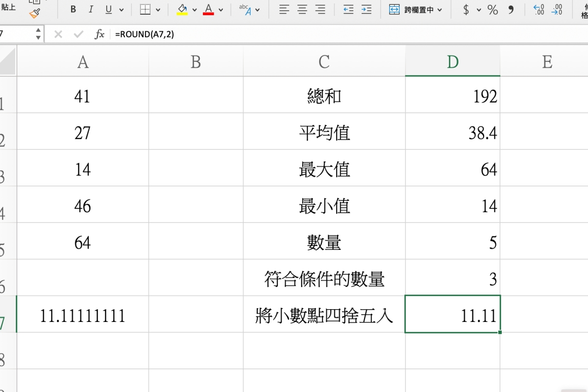Click the fx insert function button
The image size is (588, 392).
click(99, 34)
